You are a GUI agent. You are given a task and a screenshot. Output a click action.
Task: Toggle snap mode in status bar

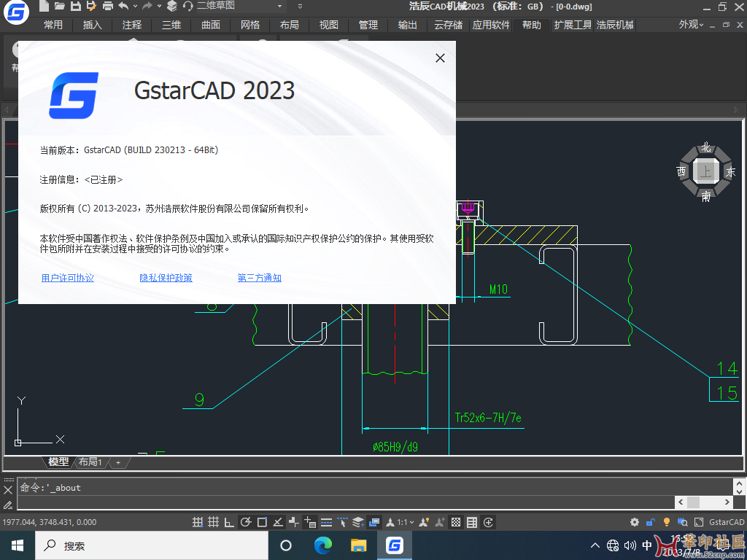[197, 522]
